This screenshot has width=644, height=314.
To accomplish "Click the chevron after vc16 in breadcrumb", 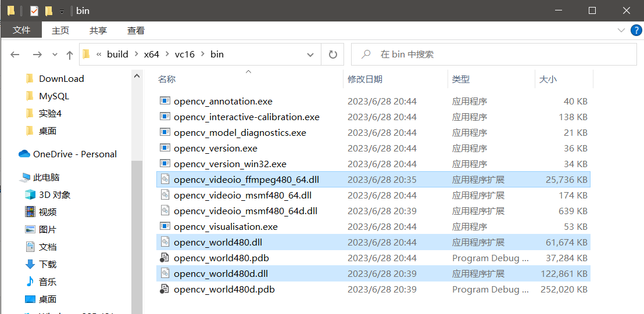I will [202, 54].
